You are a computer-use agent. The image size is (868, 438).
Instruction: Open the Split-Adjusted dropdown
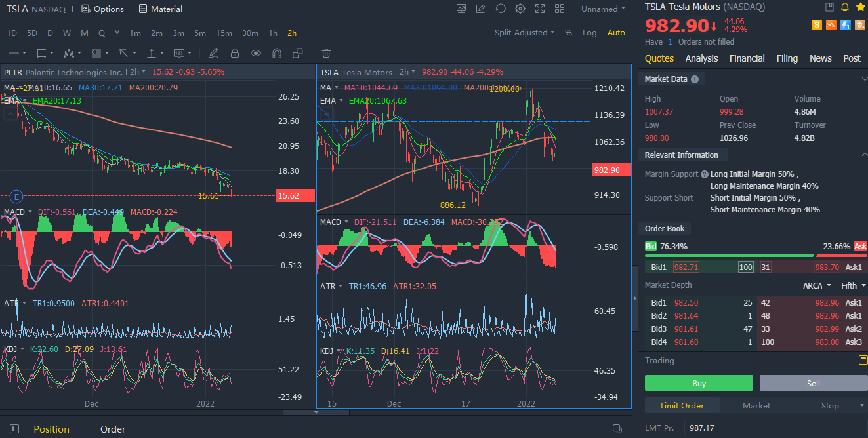click(524, 33)
